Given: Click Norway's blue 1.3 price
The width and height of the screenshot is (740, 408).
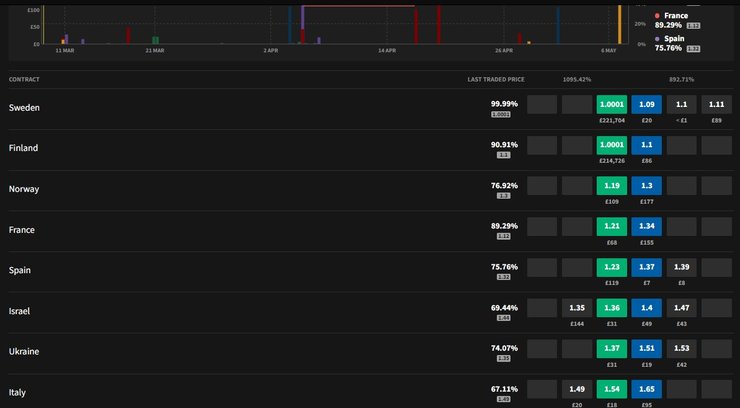Looking at the screenshot, I should 646,186.
